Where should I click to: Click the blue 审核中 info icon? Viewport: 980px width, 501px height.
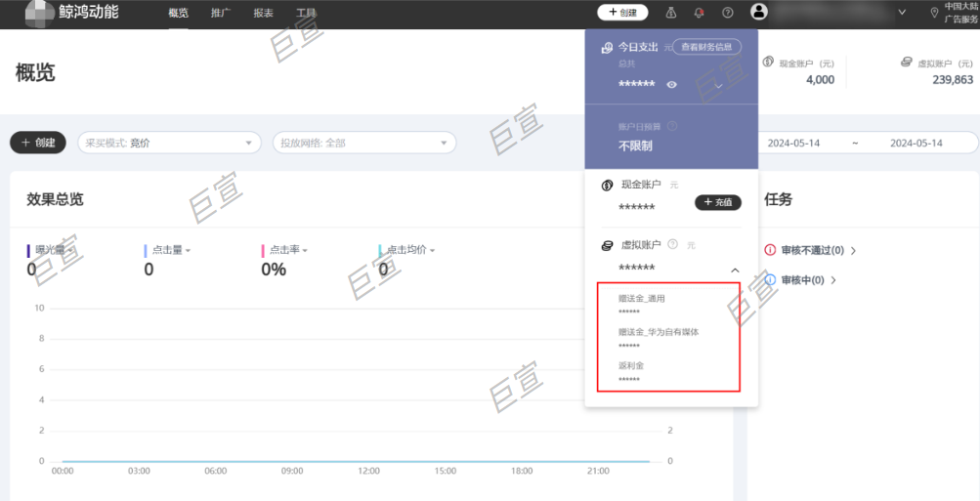pos(771,280)
